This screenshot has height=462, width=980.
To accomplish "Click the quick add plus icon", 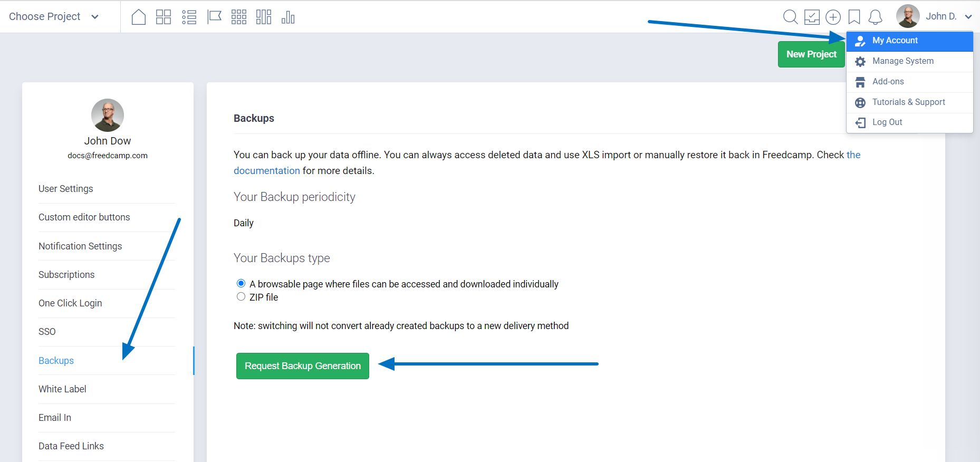I will [833, 17].
